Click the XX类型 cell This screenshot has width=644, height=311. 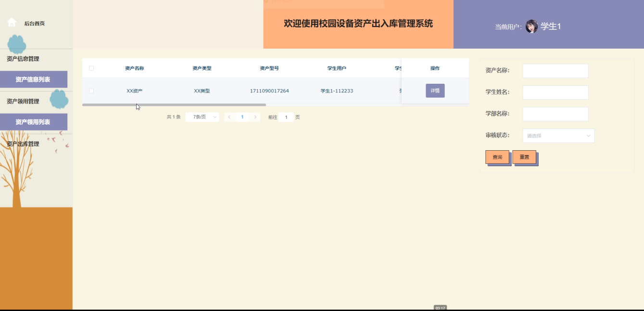click(202, 91)
